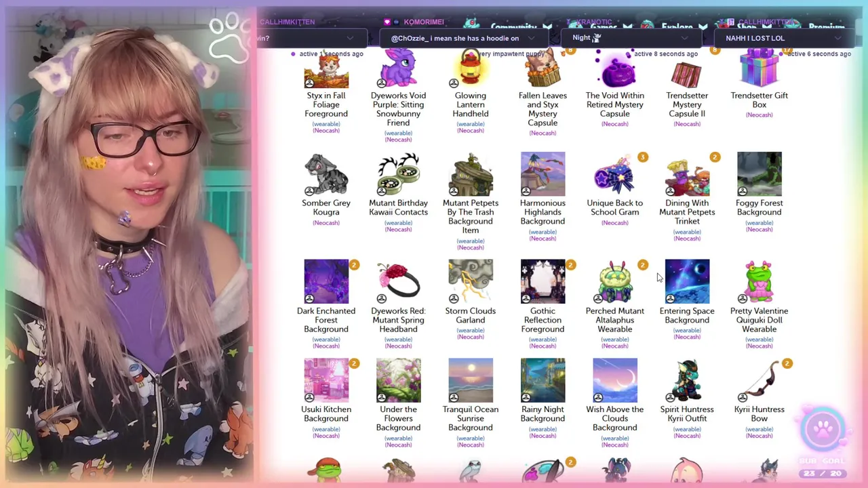Click the Mutant Birthday Kawaii Contacts image
This screenshot has height=488, width=868.
(398, 174)
